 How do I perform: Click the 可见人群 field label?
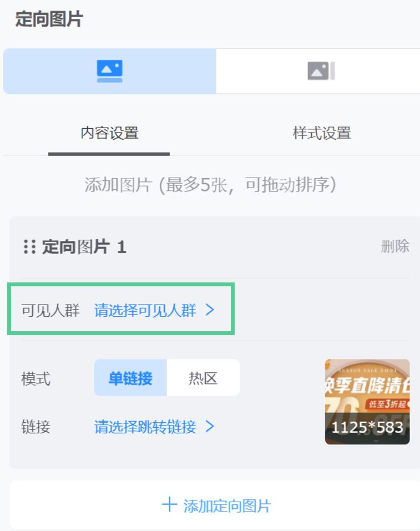[x=50, y=310]
